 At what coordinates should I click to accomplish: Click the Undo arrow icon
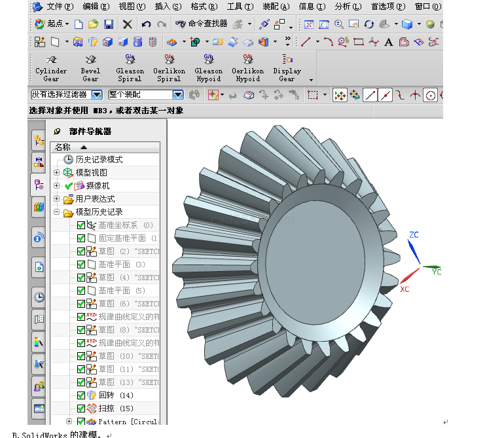(145, 24)
